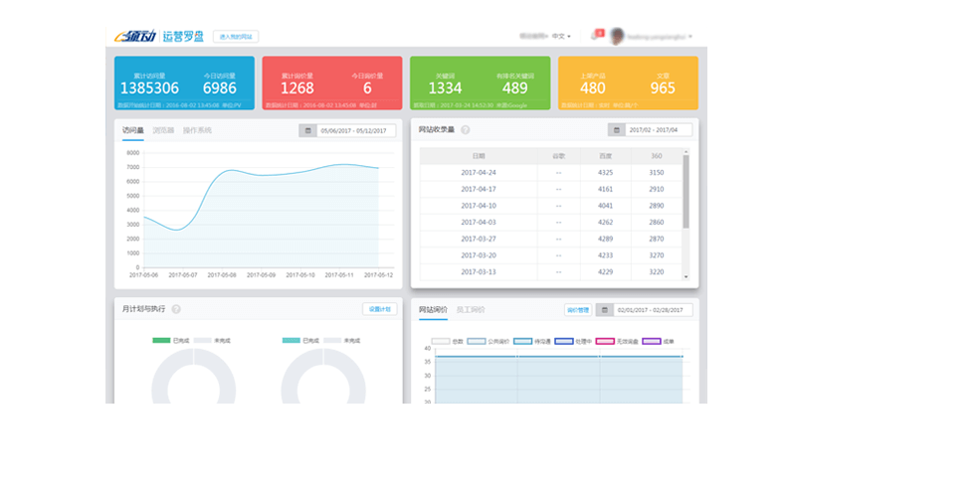Click help question icon next to 网站收录量
The width and height of the screenshot is (980, 500).
(465, 129)
